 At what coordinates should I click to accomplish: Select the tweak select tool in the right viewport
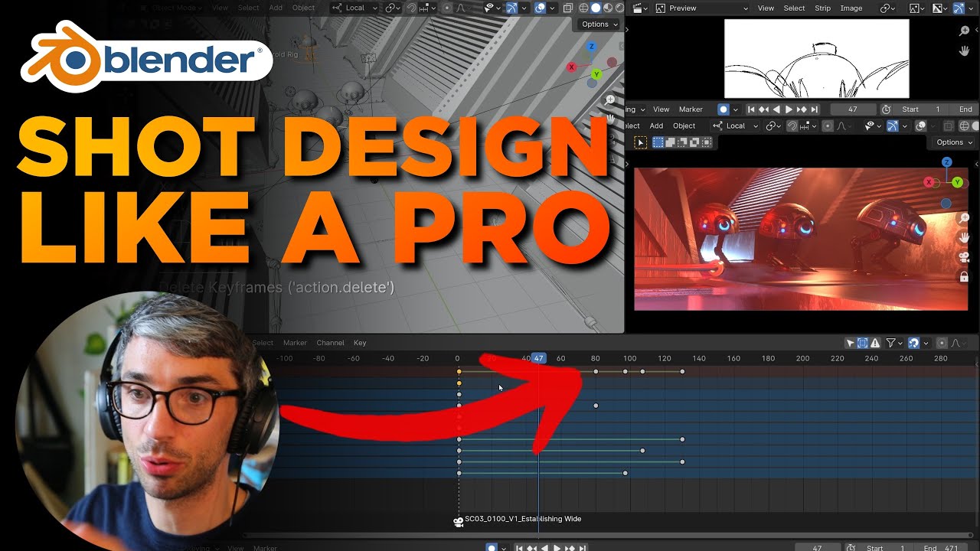click(641, 142)
